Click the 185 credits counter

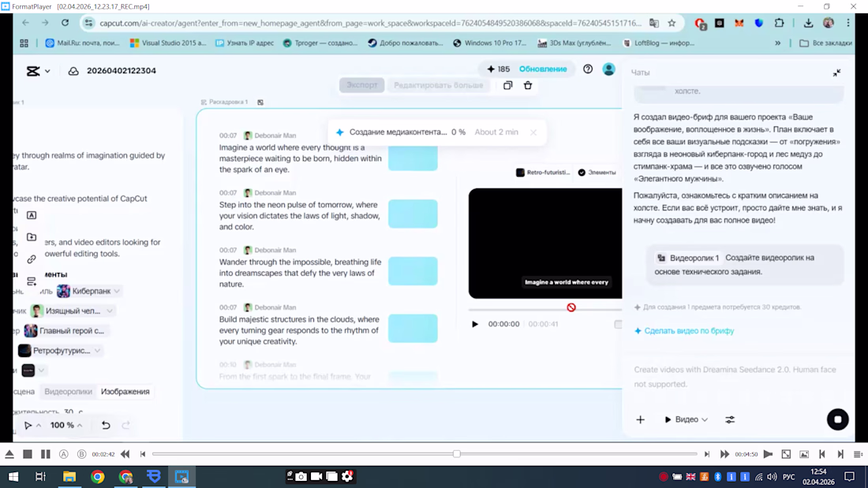tap(498, 69)
